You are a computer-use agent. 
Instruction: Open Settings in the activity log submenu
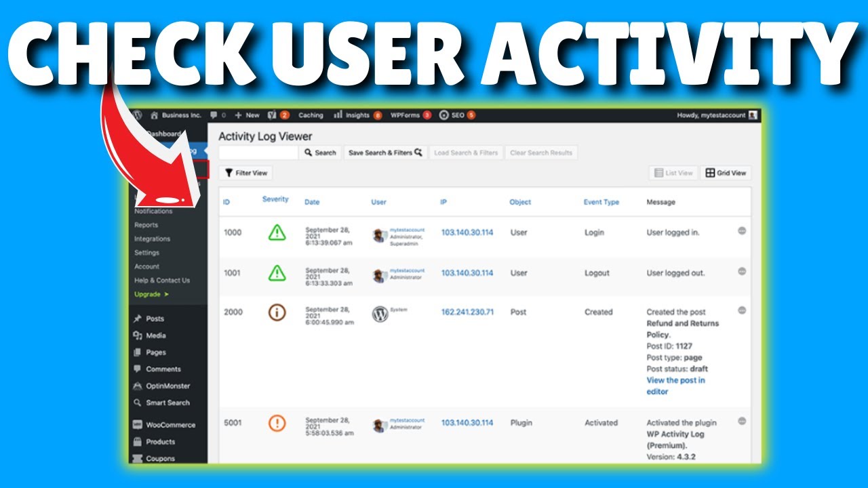pos(146,253)
